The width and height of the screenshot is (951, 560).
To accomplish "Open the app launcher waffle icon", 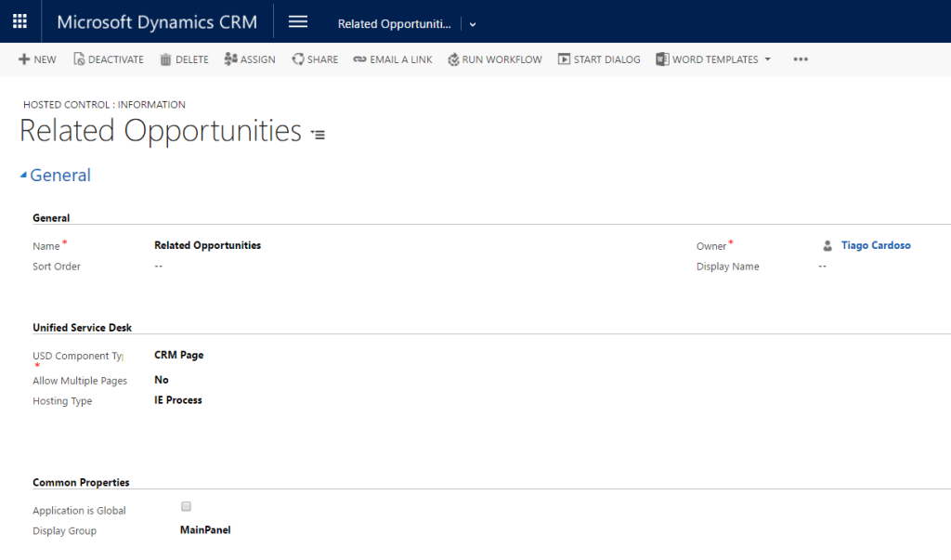I will coord(20,21).
